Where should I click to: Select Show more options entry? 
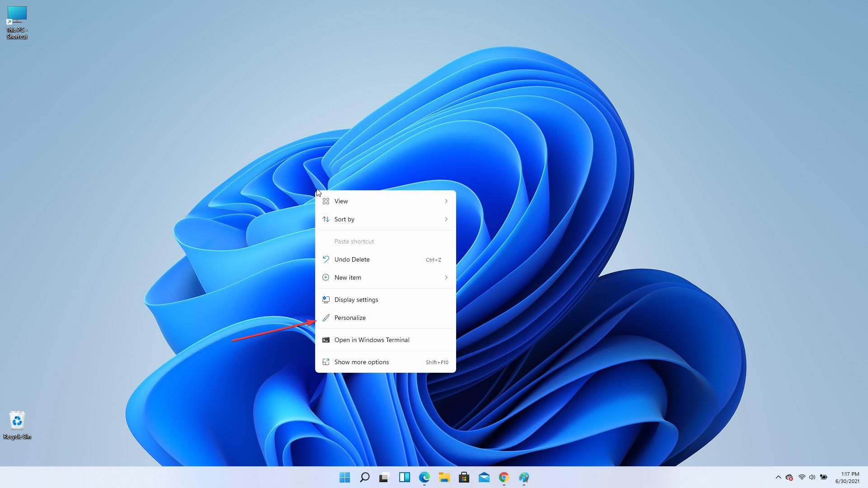[x=385, y=362]
